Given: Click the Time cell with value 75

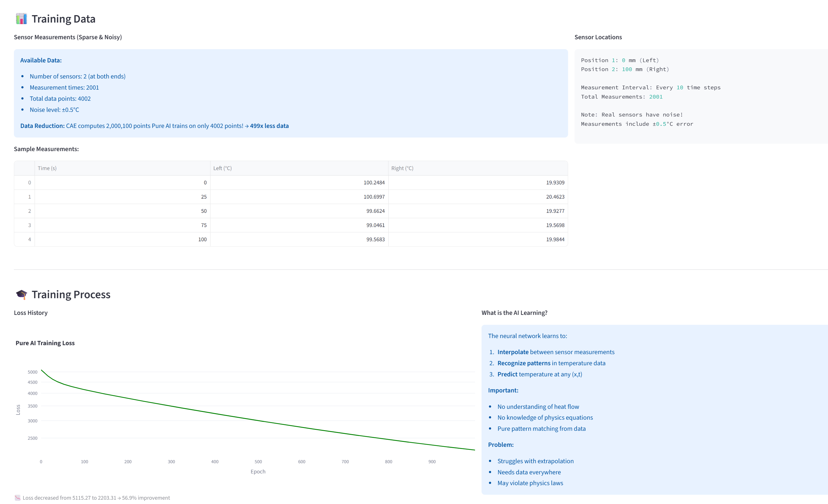Looking at the screenshot, I should [204, 225].
